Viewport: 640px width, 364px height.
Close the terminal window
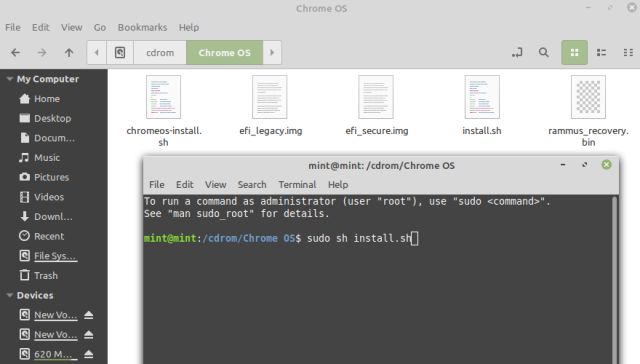point(607,164)
